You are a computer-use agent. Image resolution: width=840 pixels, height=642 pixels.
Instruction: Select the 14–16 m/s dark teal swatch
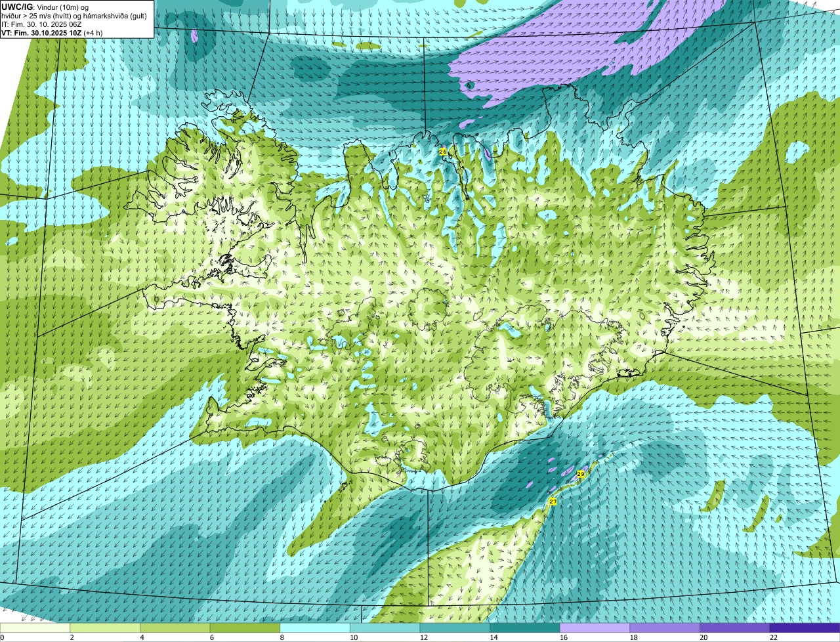(x=525, y=628)
